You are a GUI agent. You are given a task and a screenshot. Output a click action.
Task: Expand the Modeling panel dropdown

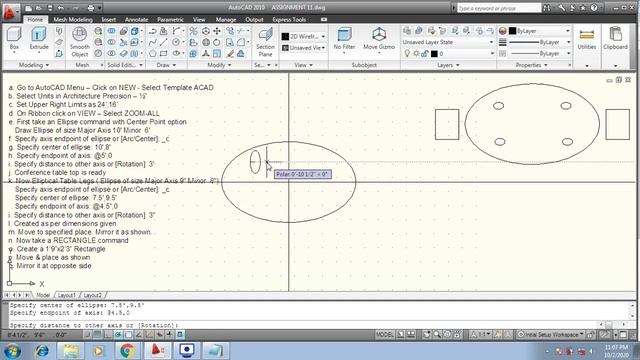pos(34,65)
